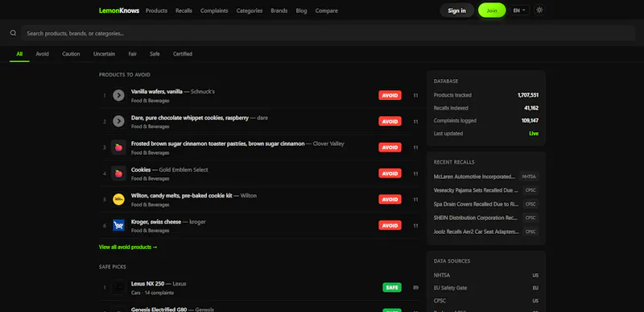Image resolution: width=644 pixels, height=312 pixels.
Task: Toggle the light/dark theme sun icon
Action: pos(539,10)
